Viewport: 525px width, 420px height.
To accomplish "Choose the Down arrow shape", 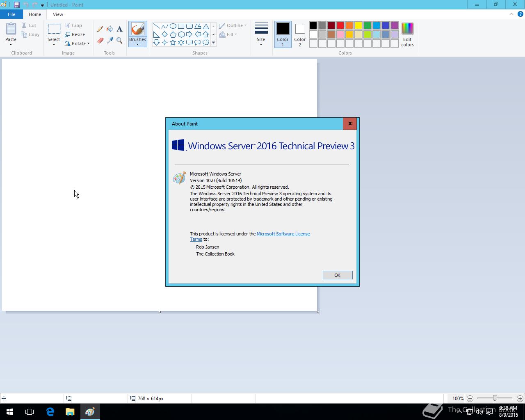I will pos(157,43).
